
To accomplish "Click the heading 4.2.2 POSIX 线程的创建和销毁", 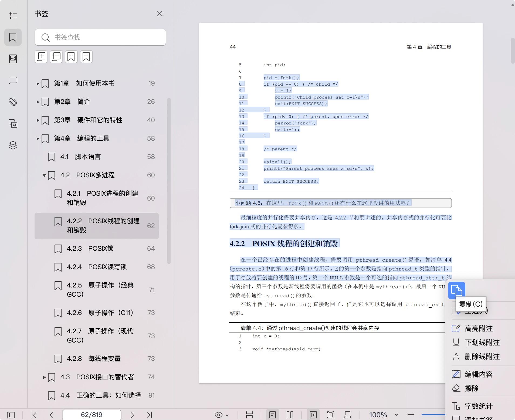I will (284, 243).
